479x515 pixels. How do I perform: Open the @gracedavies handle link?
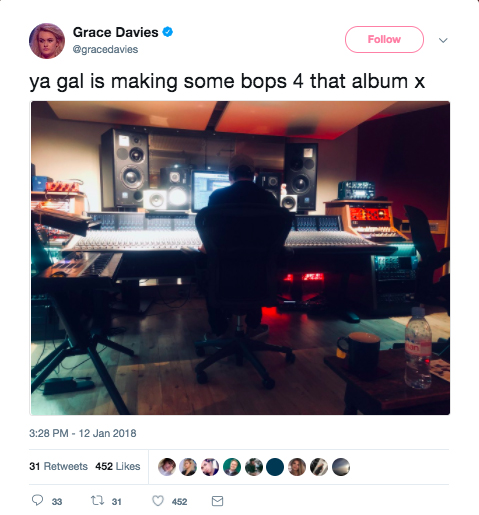pos(105,49)
